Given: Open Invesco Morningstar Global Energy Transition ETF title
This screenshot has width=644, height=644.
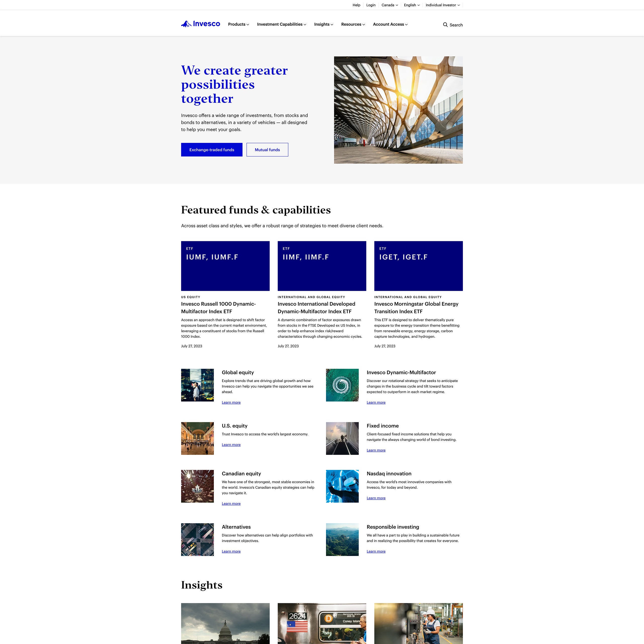Looking at the screenshot, I should (x=416, y=308).
